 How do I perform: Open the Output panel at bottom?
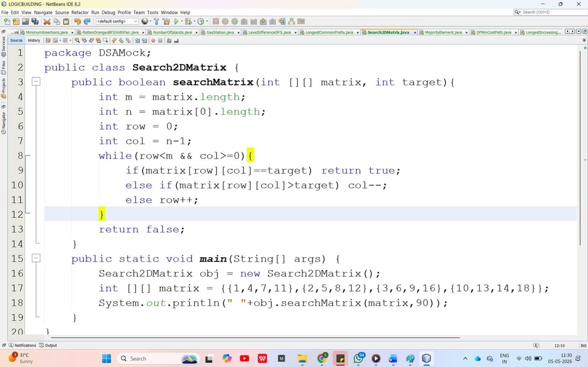tap(48, 345)
